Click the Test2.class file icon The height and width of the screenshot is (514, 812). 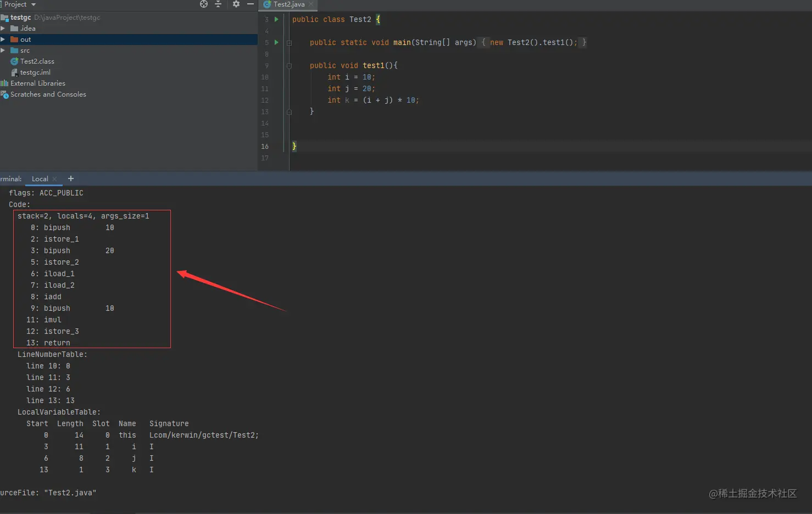[x=14, y=62]
